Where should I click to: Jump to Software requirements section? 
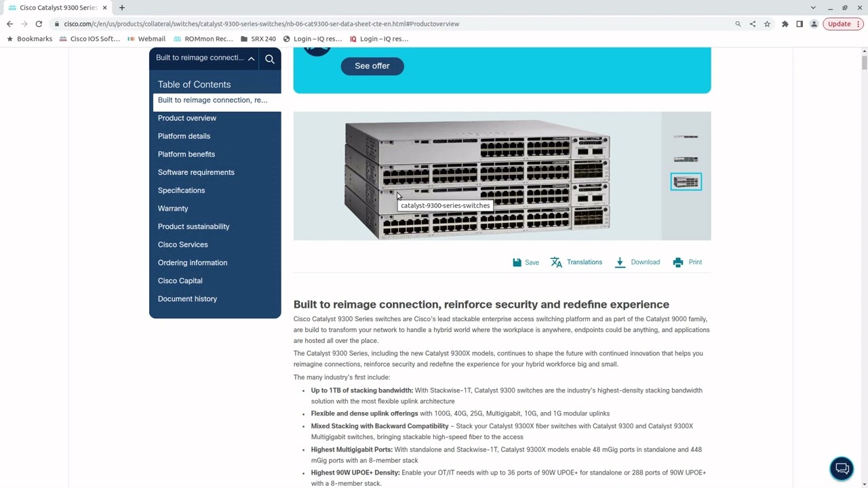click(x=196, y=172)
